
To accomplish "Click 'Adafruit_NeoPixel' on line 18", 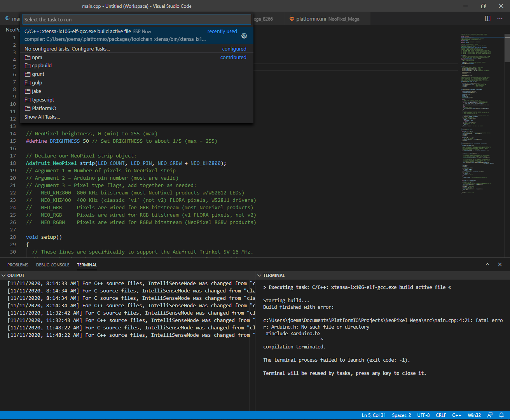I will coord(51,163).
